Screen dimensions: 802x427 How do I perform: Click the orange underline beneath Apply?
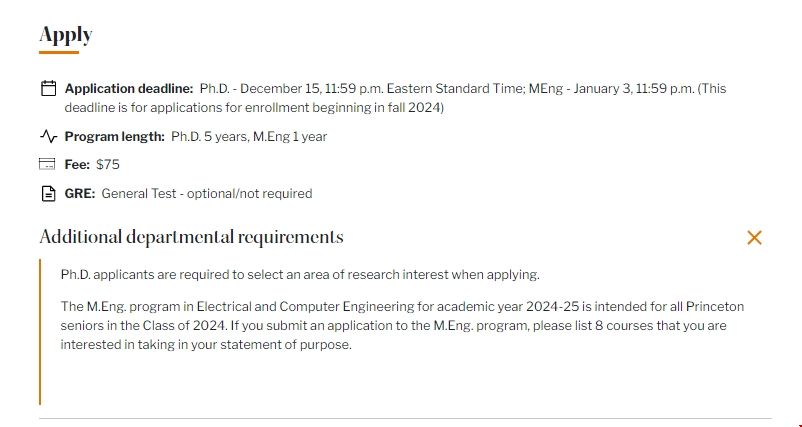(x=59, y=53)
